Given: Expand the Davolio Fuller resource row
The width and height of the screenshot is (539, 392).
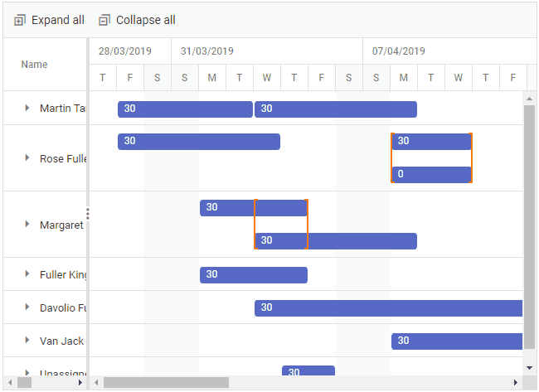Looking at the screenshot, I should pos(27,307).
